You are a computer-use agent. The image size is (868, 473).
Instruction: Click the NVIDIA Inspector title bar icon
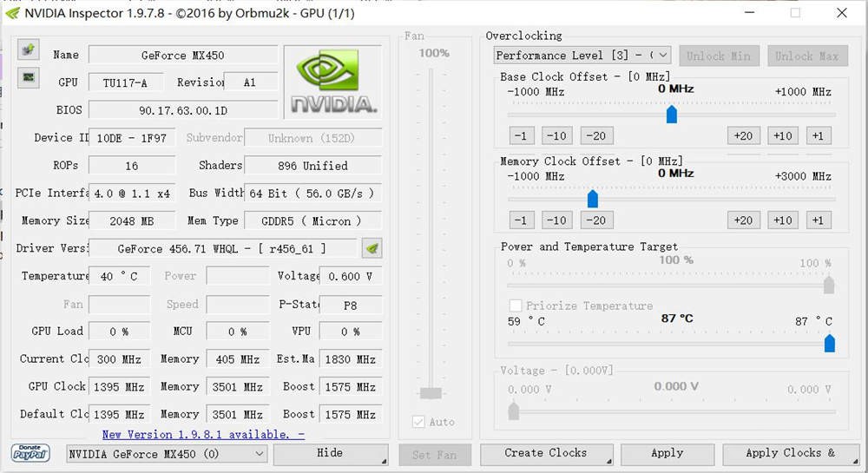click(x=12, y=13)
